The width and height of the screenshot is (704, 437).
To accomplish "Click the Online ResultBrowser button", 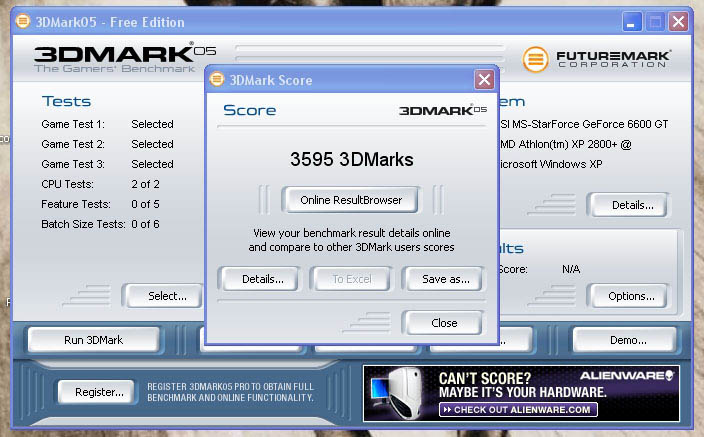I will pos(351,200).
